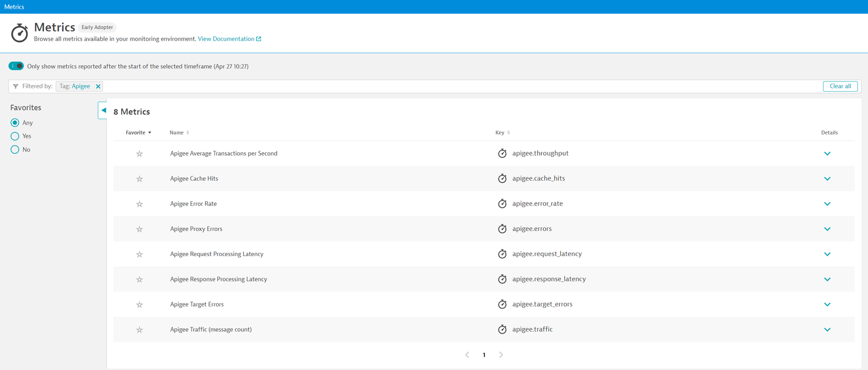
Task: Toggle only-show-metrics-in-timeframe switch
Action: [x=16, y=66]
